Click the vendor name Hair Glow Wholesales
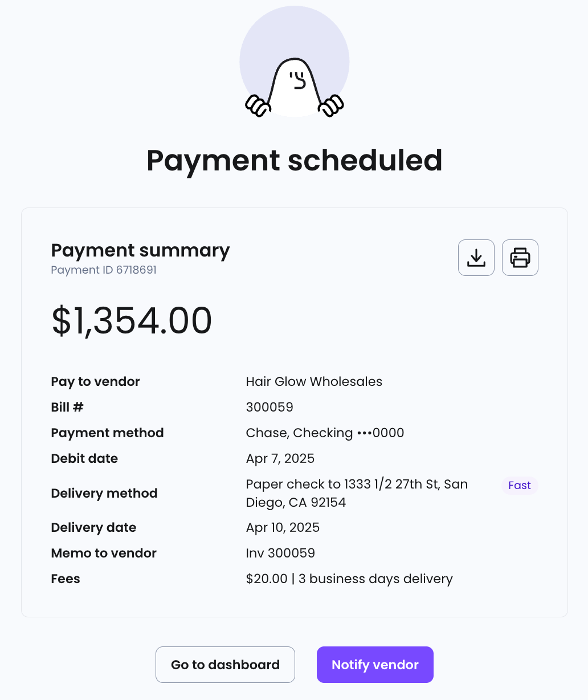The height and width of the screenshot is (700, 588). (314, 381)
